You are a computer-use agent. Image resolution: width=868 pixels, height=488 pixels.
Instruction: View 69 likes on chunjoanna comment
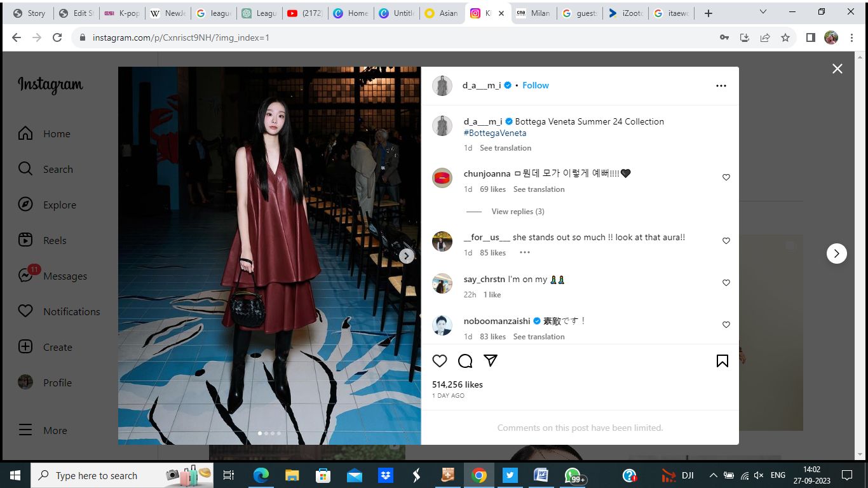point(493,189)
